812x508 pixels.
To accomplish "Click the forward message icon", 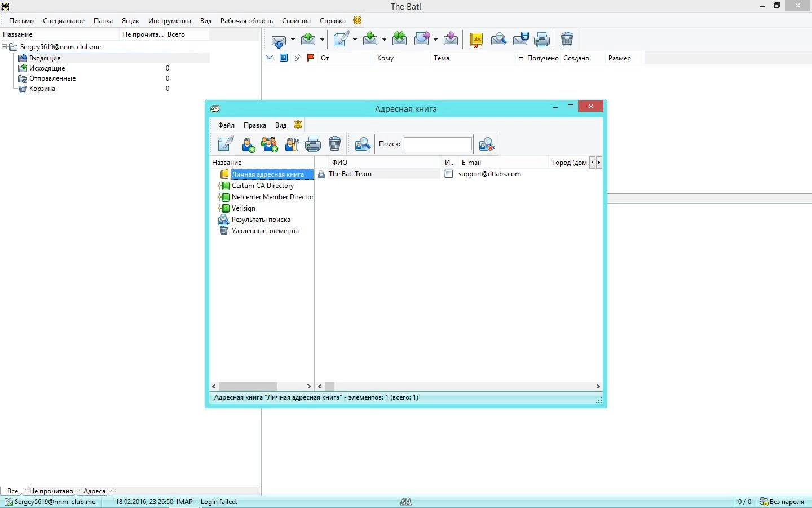I will [422, 40].
